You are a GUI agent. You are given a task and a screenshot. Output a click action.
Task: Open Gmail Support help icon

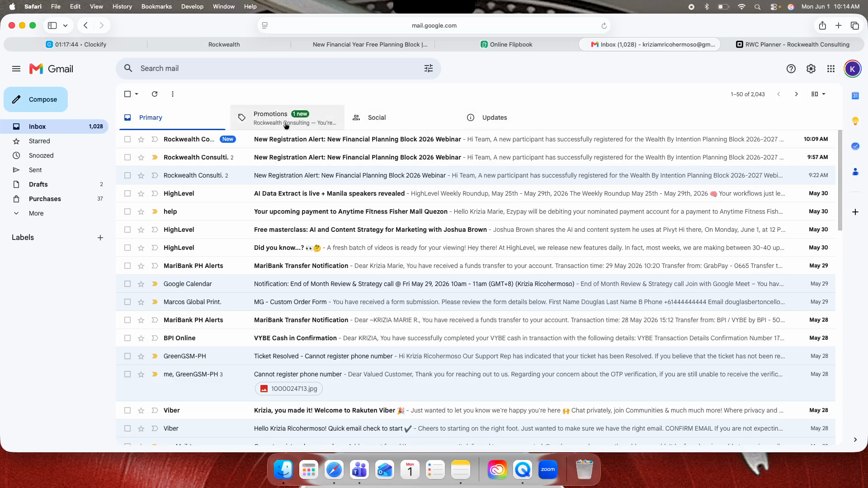[x=791, y=69]
